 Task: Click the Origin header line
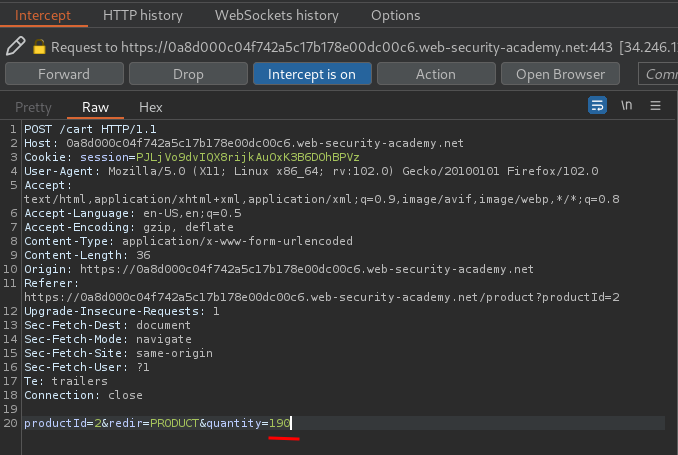pos(279,269)
